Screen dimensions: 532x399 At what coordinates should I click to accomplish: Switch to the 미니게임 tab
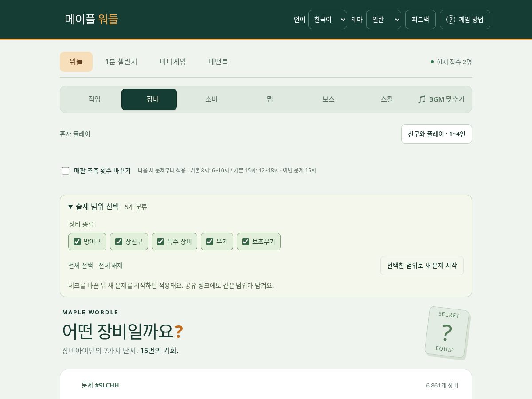click(x=173, y=62)
